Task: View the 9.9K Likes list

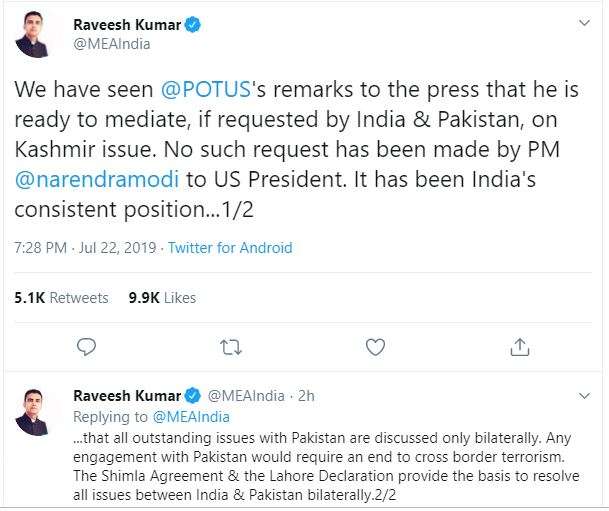Action: click(162, 298)
